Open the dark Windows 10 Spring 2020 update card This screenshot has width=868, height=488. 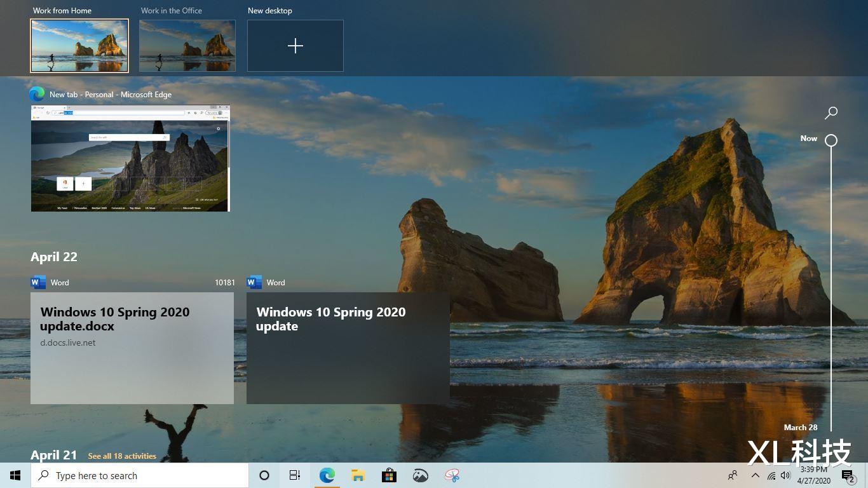click(348, 348)
